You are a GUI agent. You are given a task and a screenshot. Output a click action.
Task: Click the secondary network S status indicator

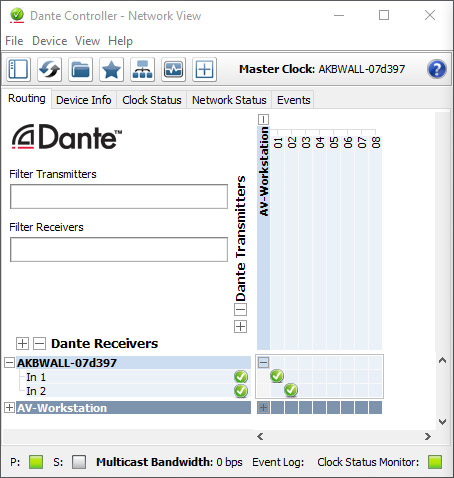coord(79,462)
